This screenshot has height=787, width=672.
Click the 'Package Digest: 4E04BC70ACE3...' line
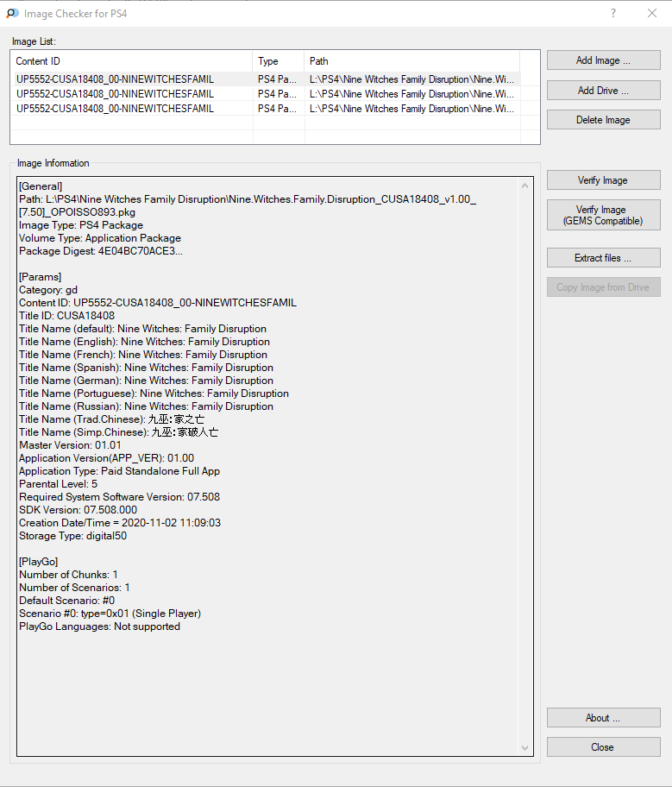tap(101, 251)
